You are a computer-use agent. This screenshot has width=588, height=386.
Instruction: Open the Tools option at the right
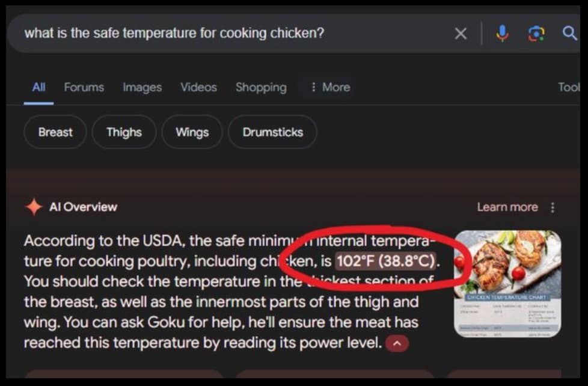[x=569, y=87]
